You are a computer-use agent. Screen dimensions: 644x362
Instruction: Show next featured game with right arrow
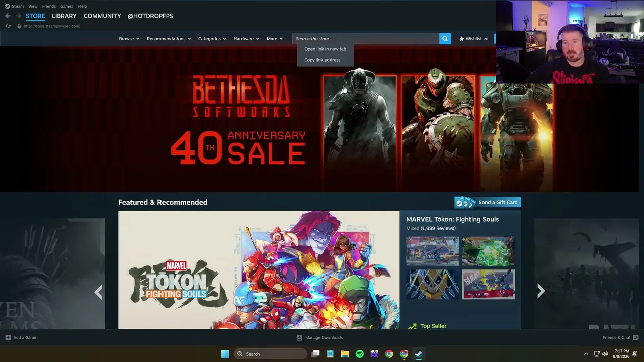click(x=541, y=291)
